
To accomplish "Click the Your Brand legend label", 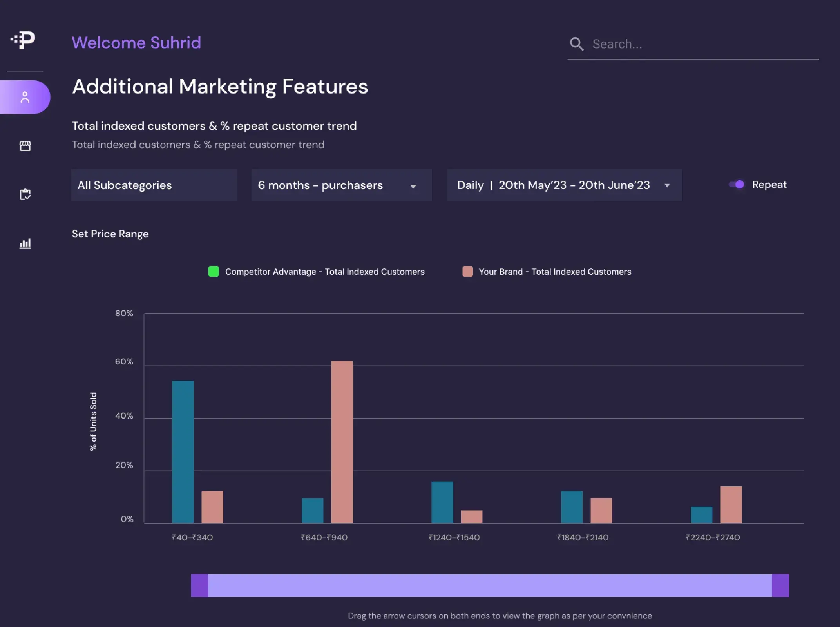I will click(x=555, y=272).
